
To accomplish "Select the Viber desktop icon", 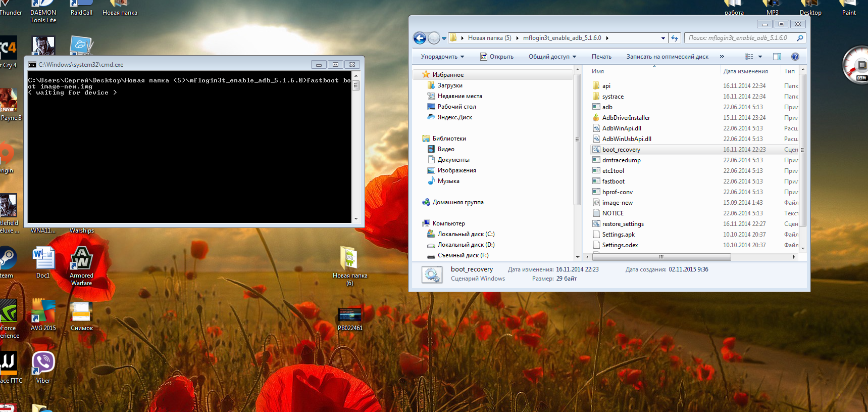I will pos(43,363).
